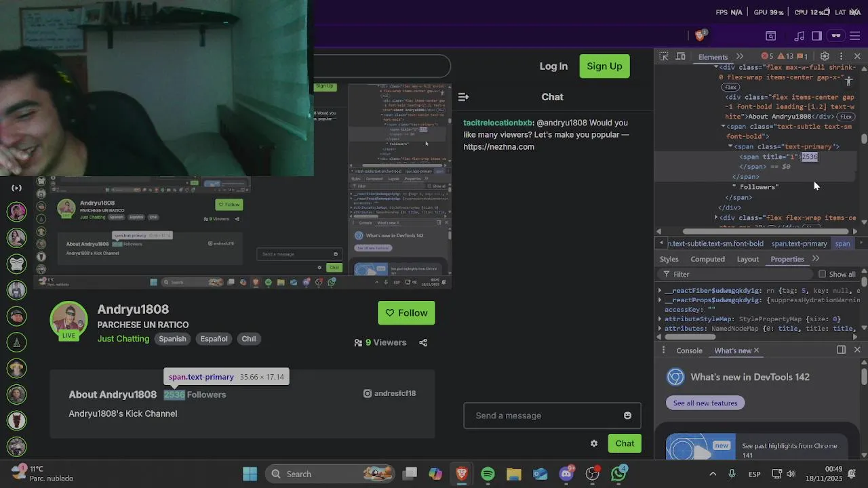868x488 pixels.
Task: Switch to the Layout tab
Action: [x=747, y=259]
